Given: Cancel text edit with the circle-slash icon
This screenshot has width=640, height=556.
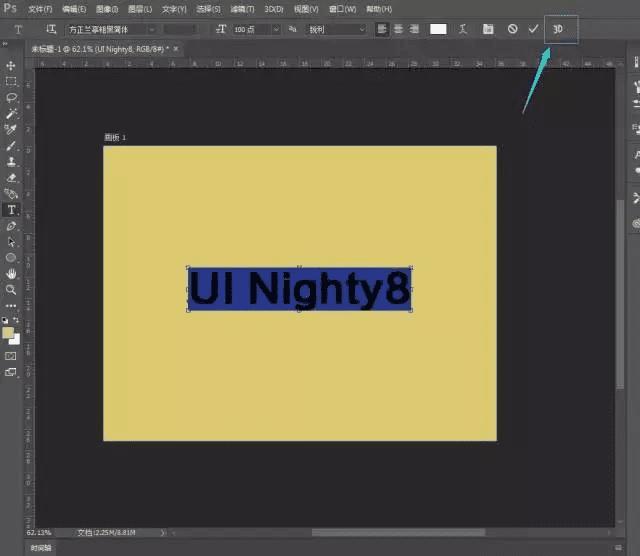Looking at the screenshot, I should click(x=512, y=29).
